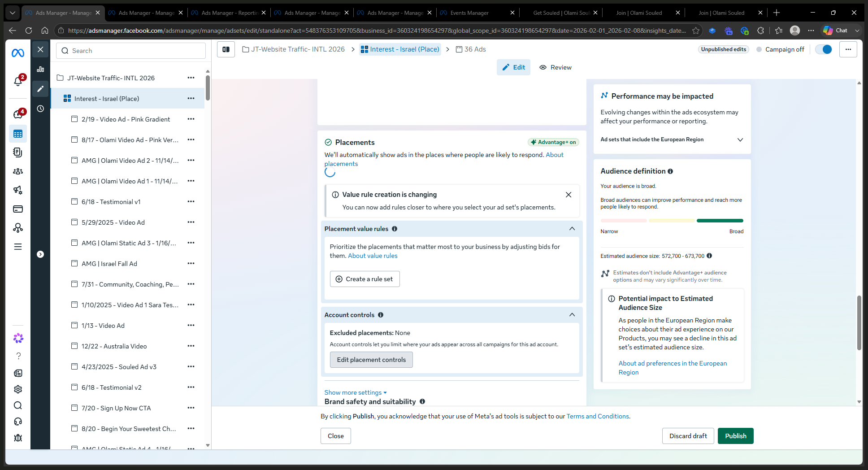Click Discard draft button
This screenshot has width=868, height=470.
tap(688, 436)
